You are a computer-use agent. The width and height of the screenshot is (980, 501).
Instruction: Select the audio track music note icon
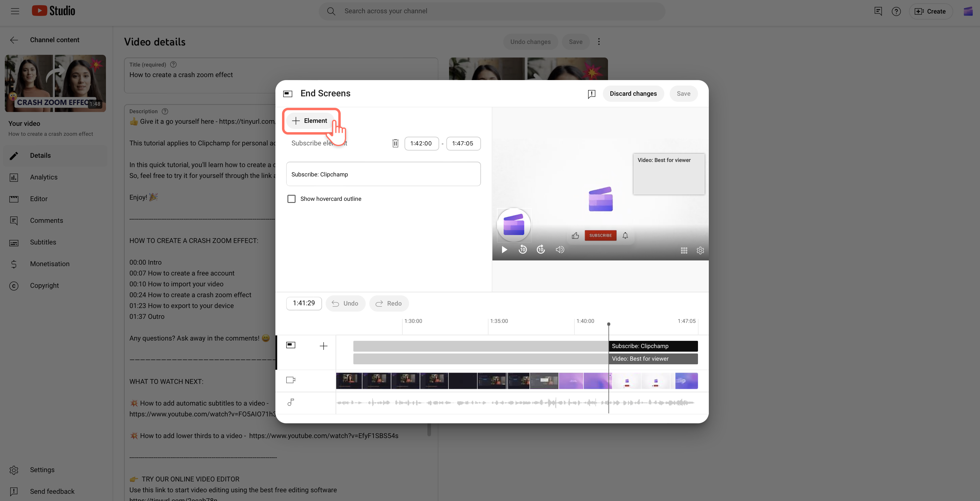(291, 402)
